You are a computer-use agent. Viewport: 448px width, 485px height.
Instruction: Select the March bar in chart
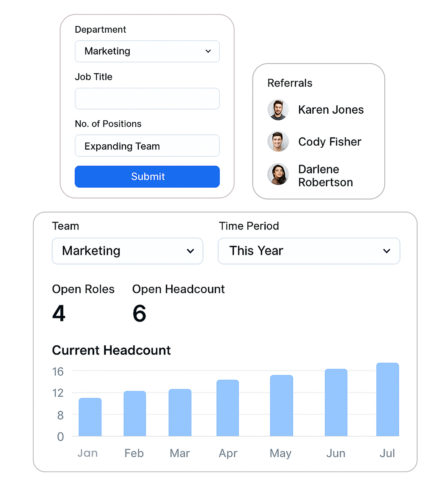[x=180, y=412]
